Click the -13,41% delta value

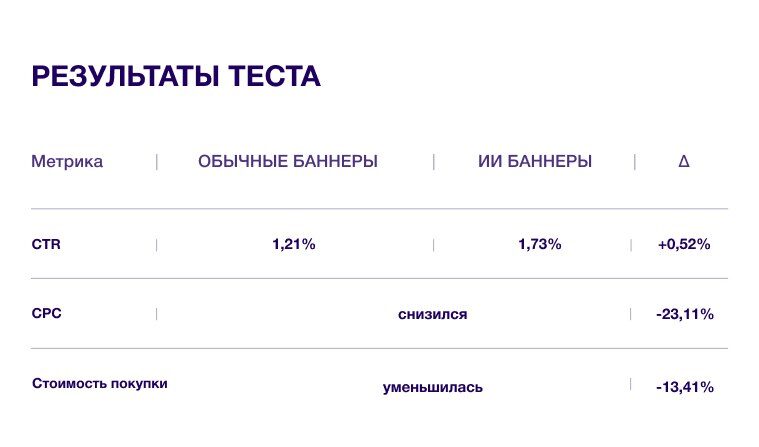tap(684, 386)
